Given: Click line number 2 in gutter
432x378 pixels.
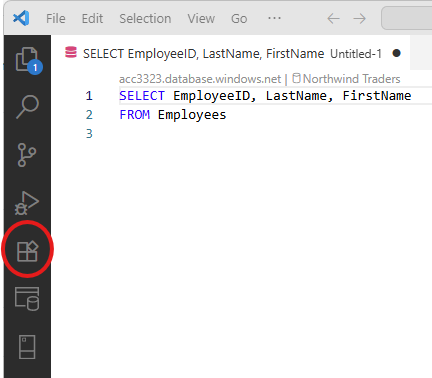Looking at the screenshot, I should [x=89, y=115].
